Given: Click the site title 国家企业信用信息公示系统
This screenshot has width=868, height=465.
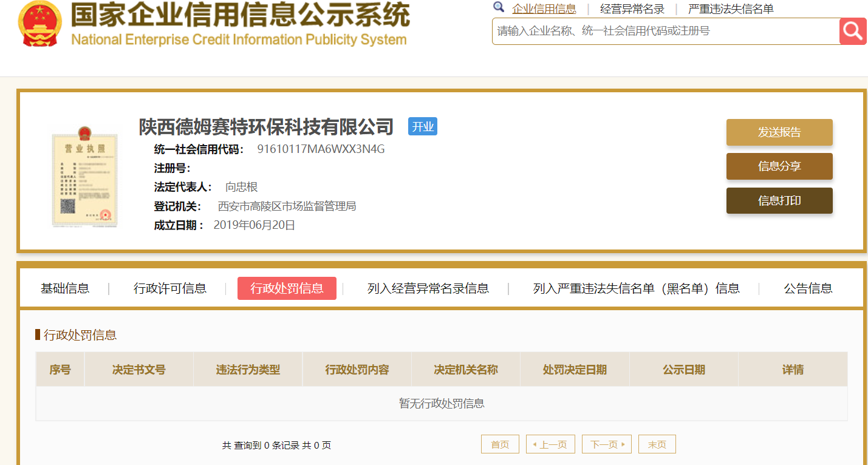Looking at the screenshot, I should [x=241, y=15].
